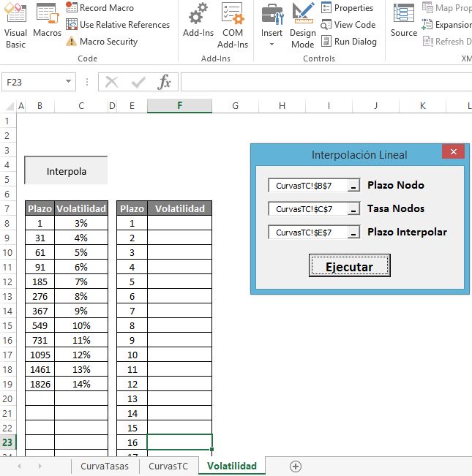Screen dimensions: 472x476
Task: Open the Add-Ins dialog
Action: tap(198, 20)
